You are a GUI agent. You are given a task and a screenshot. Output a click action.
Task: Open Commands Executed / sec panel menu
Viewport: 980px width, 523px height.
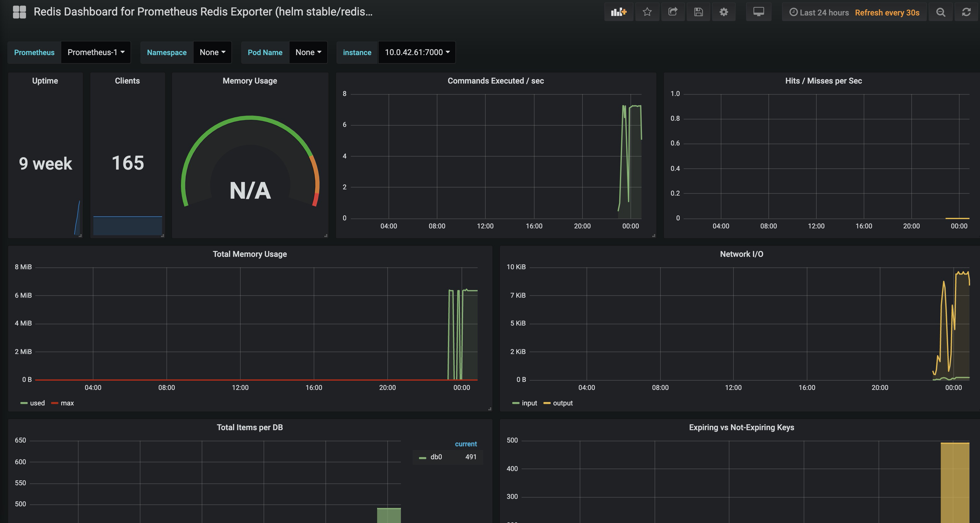pyautogui.click(x=495, y=81)
